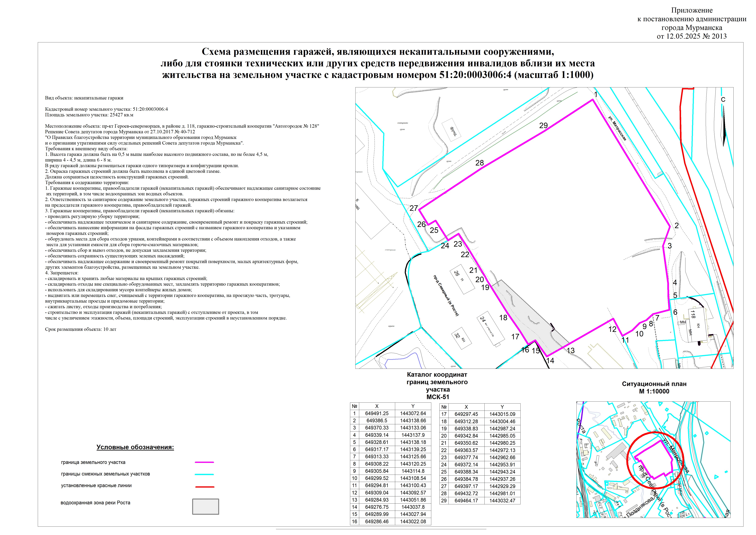Click the Y column header in second table
756x535 pixels.
pyautogui.click(x=502, y=407)
